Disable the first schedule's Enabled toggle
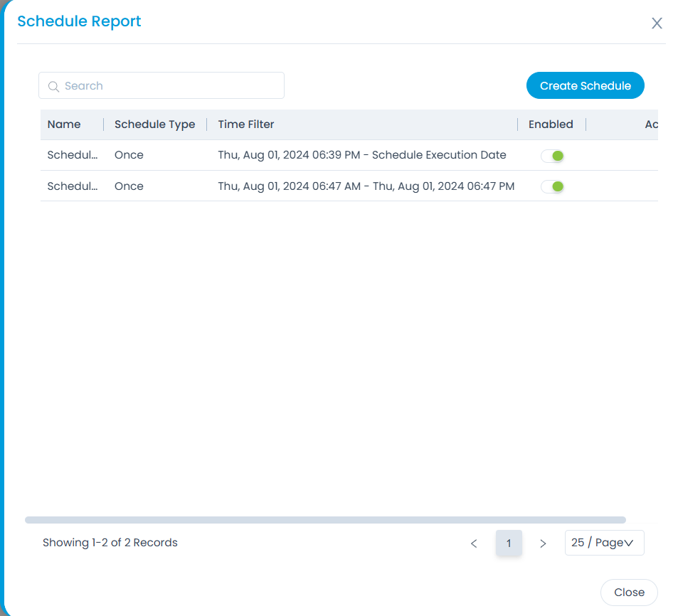 point(553,155)
